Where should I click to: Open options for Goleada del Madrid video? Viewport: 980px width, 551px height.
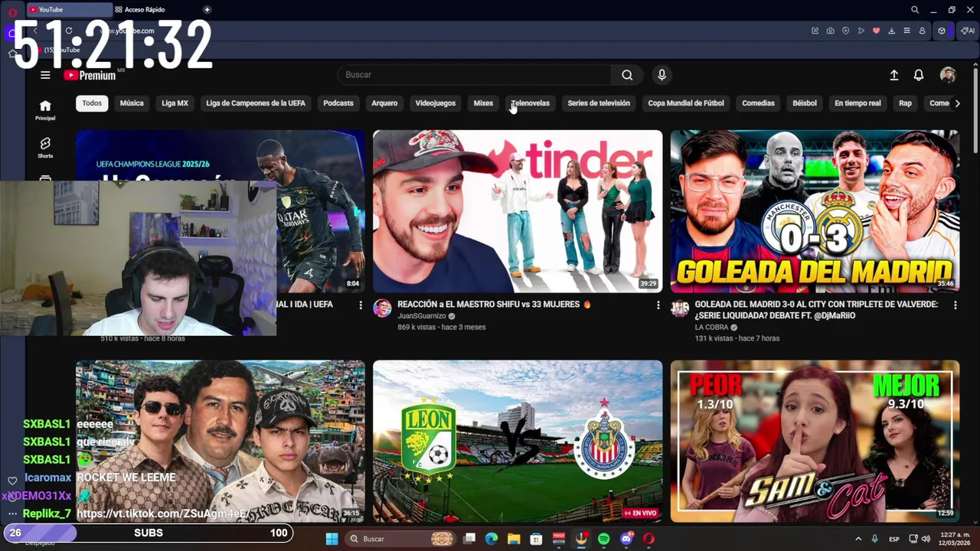[x=955, y=305]
